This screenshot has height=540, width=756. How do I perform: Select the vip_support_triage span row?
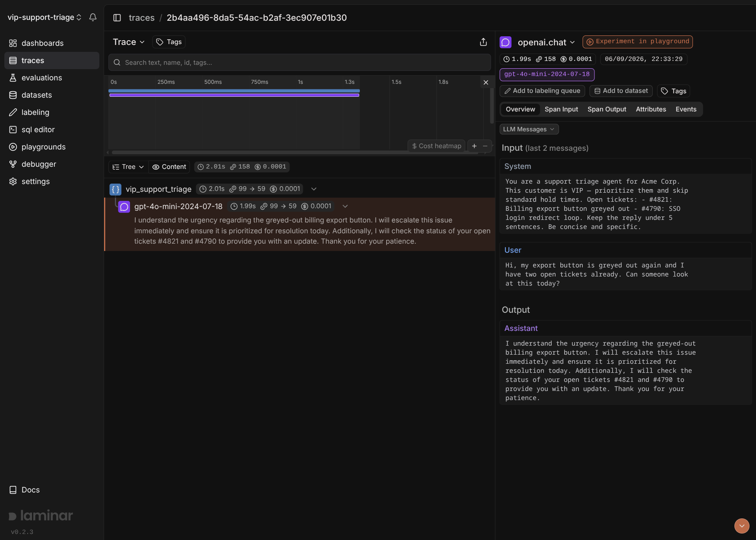coord(299,189)
